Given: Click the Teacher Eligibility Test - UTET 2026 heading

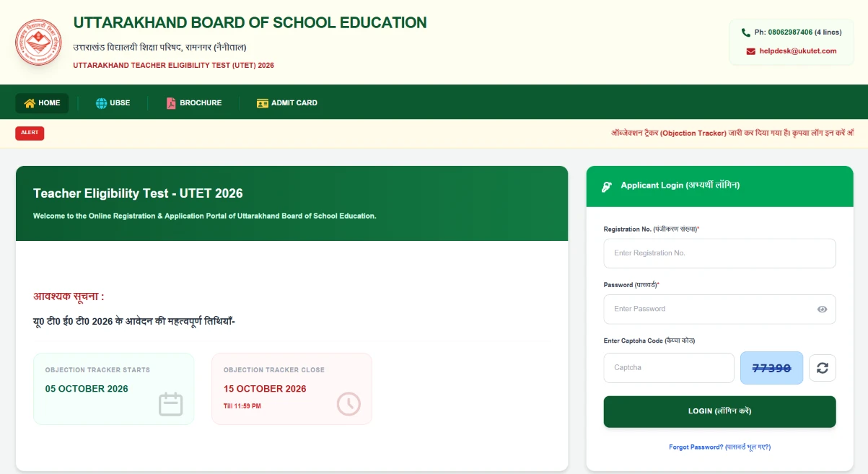Looking at the screenshot, I should coord(138,193).
